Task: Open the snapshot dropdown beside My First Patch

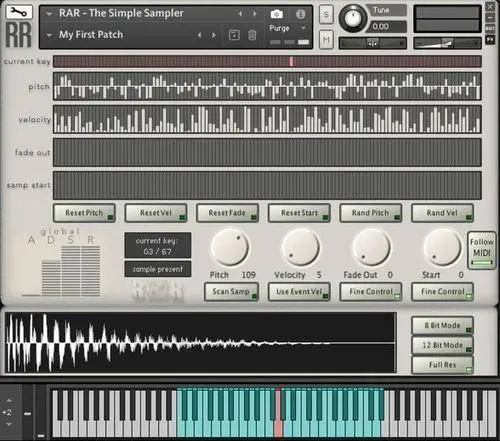Action: tap(49, 35)
